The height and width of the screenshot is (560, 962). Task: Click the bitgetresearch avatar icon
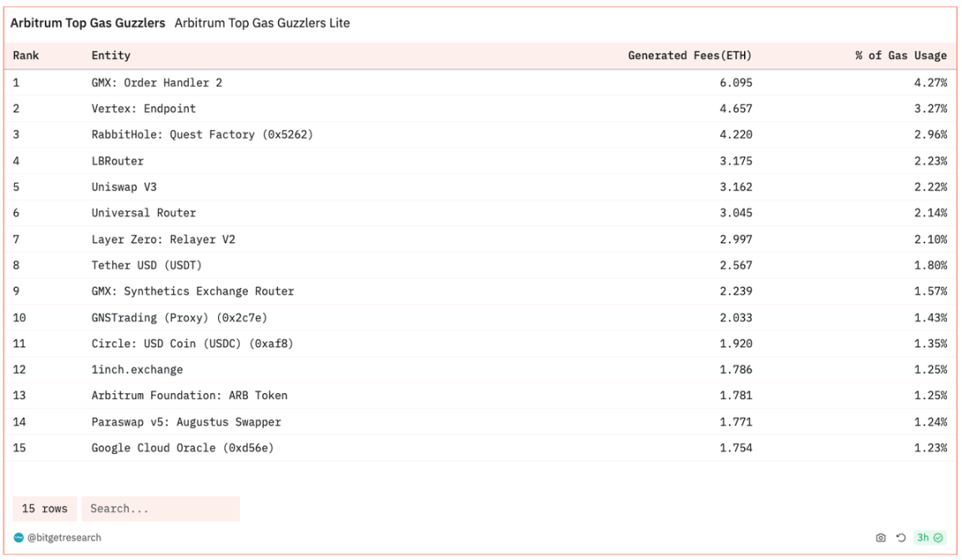[18, 538]
